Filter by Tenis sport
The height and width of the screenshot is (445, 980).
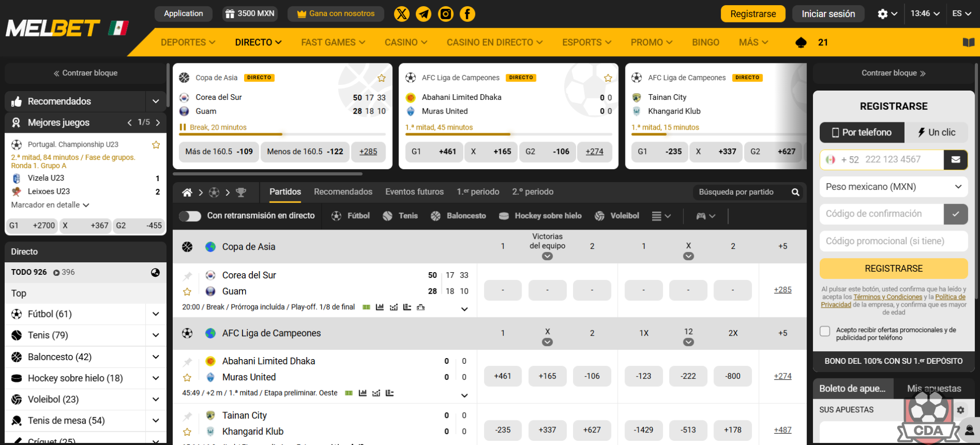(x=400, y=215)
